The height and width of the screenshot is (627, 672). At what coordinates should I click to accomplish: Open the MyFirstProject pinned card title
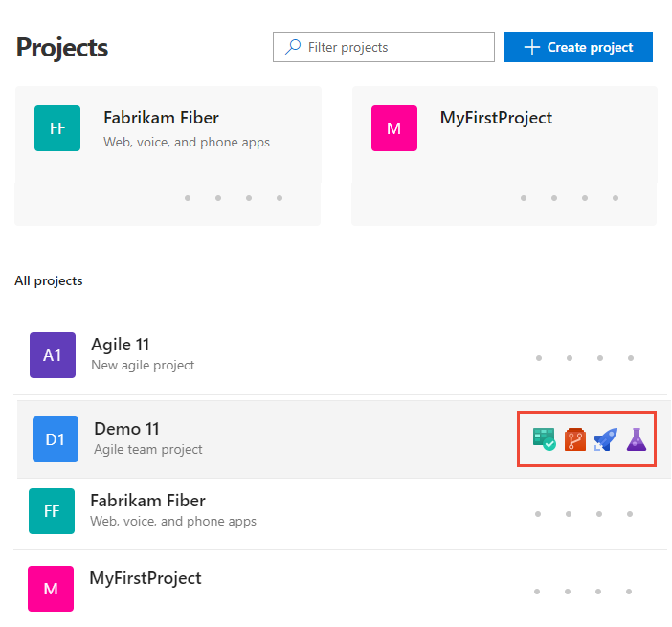(496, 118)
